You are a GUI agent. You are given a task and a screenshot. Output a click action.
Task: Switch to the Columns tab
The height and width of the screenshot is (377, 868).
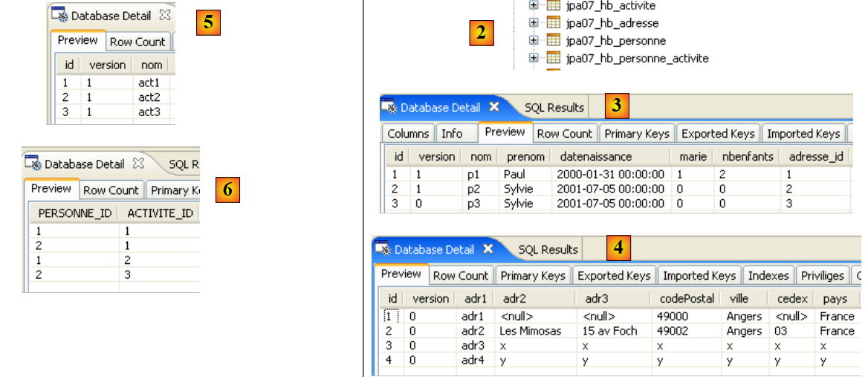[x=408, y=134]
